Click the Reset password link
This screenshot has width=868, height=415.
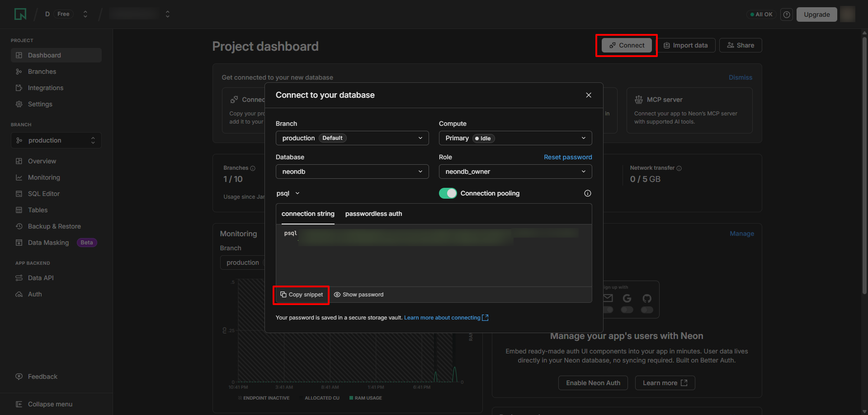(x=567, y=157)
